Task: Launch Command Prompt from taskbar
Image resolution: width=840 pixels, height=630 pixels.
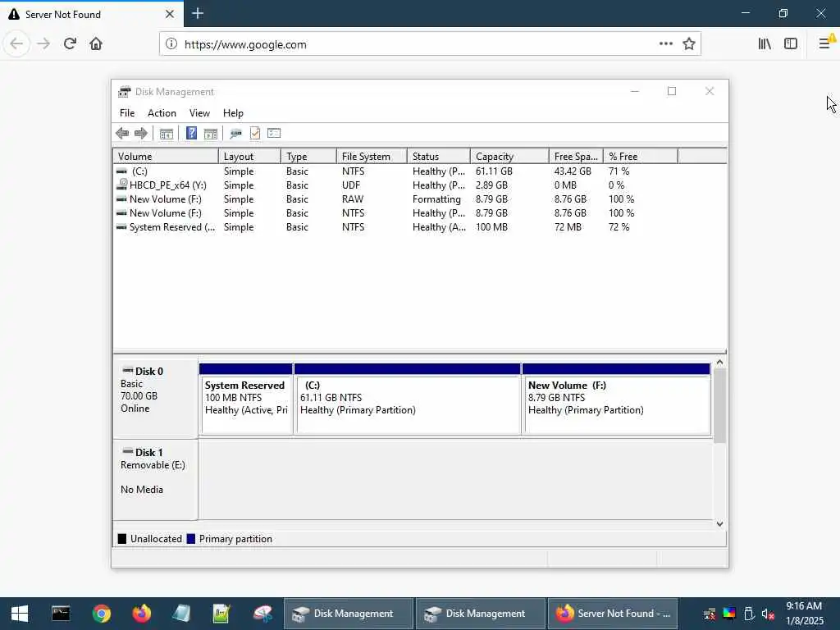Action: 61,614
